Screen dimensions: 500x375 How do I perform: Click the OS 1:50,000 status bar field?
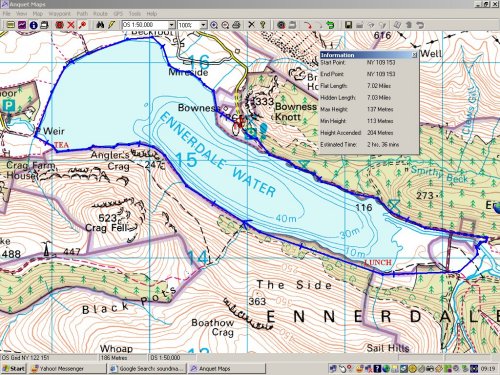172,358
